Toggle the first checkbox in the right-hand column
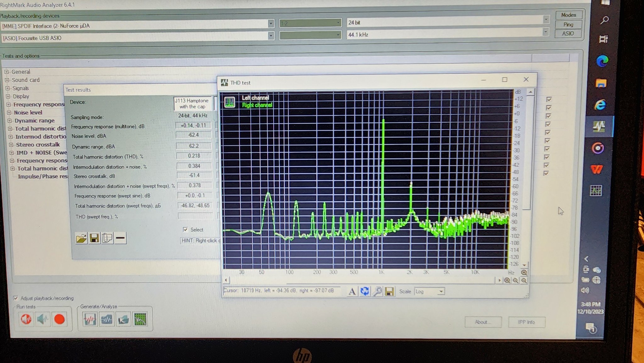The image size is (644, 363). pyautogui.click(x=549, y=99)
